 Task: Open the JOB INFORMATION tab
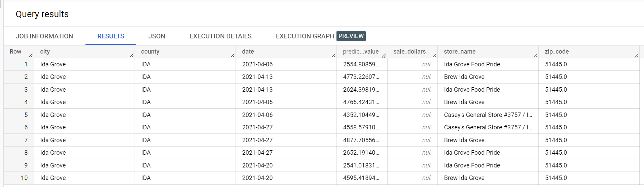44,36
